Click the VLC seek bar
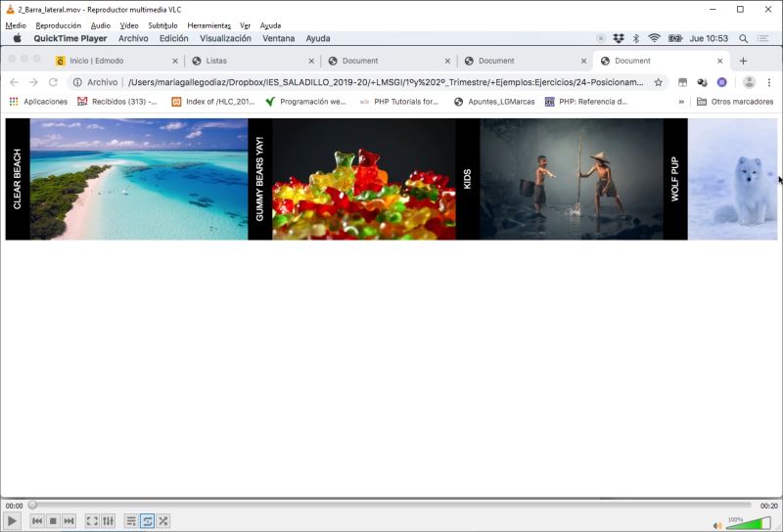 [x=390, y=505]
